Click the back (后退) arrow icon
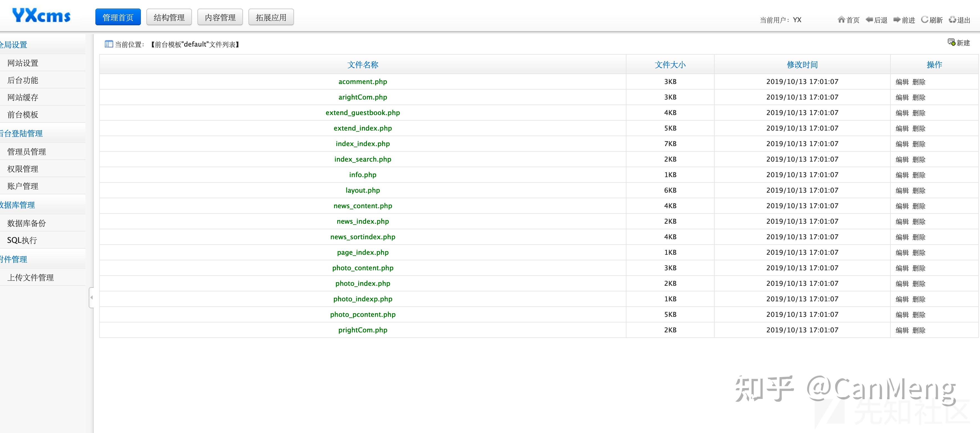Viewport: 980px width, 433px height. [x=869, y=20]
